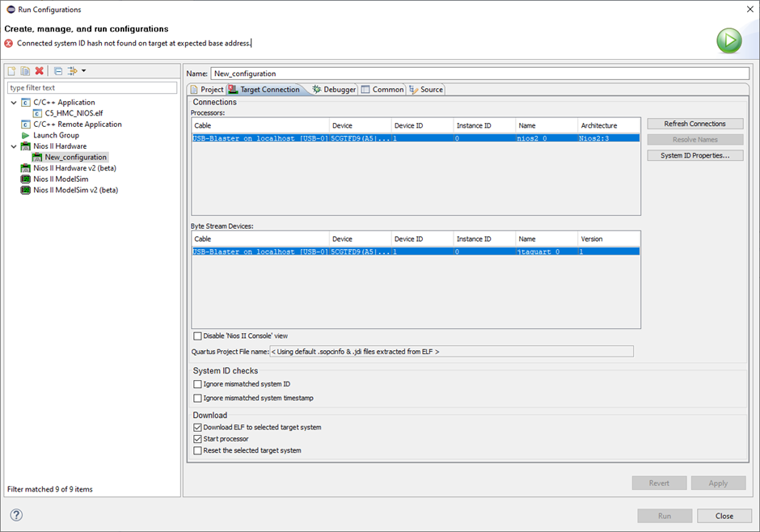Check Reset the selected target system
760x532 pixels.
[198, 450]
